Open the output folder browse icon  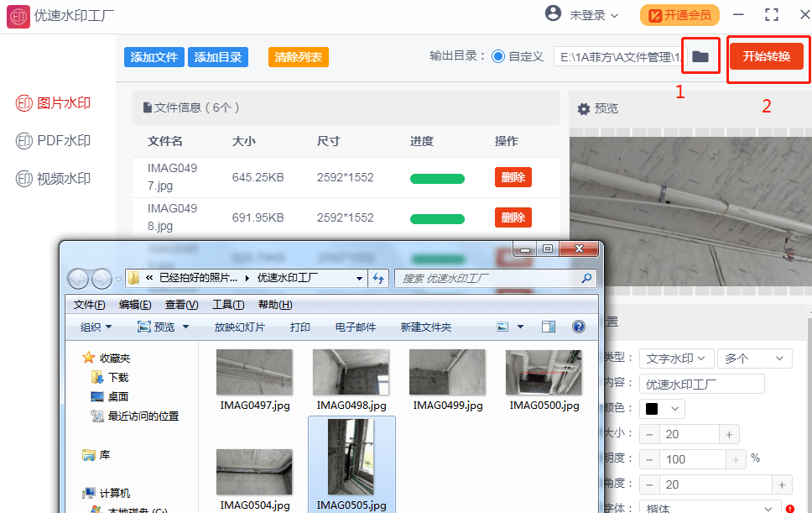point(700,56)
